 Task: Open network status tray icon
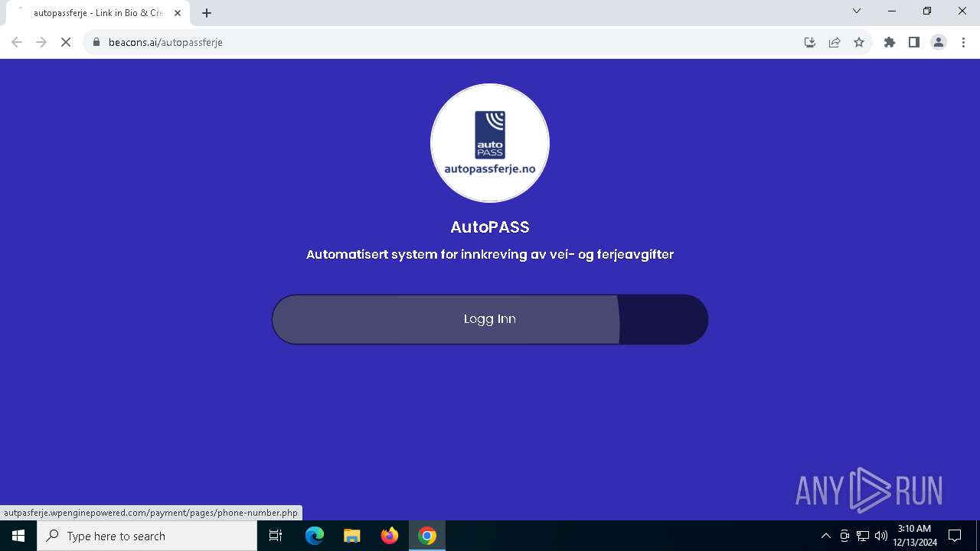(863, 536)
